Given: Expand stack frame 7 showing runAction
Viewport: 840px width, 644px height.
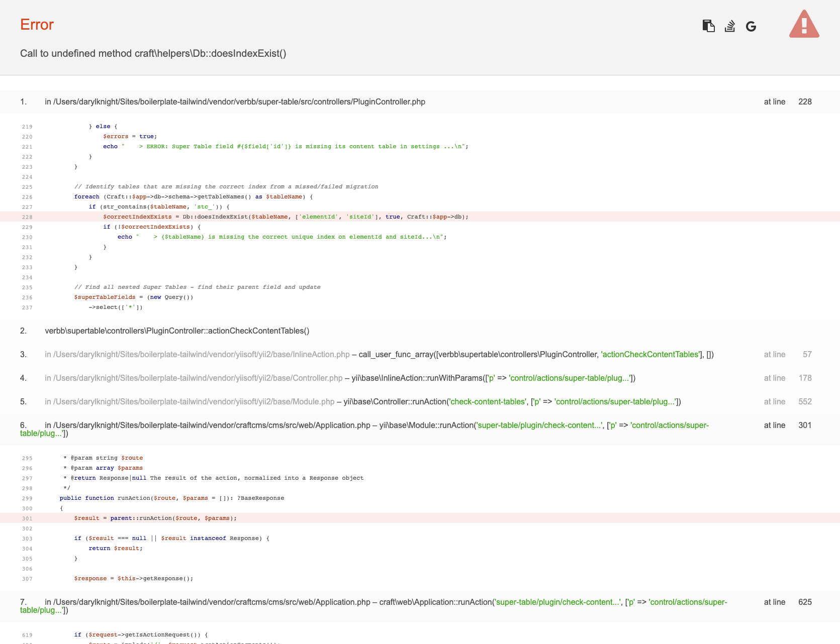Looking at the screenshot, I should [x=210, y=602].
